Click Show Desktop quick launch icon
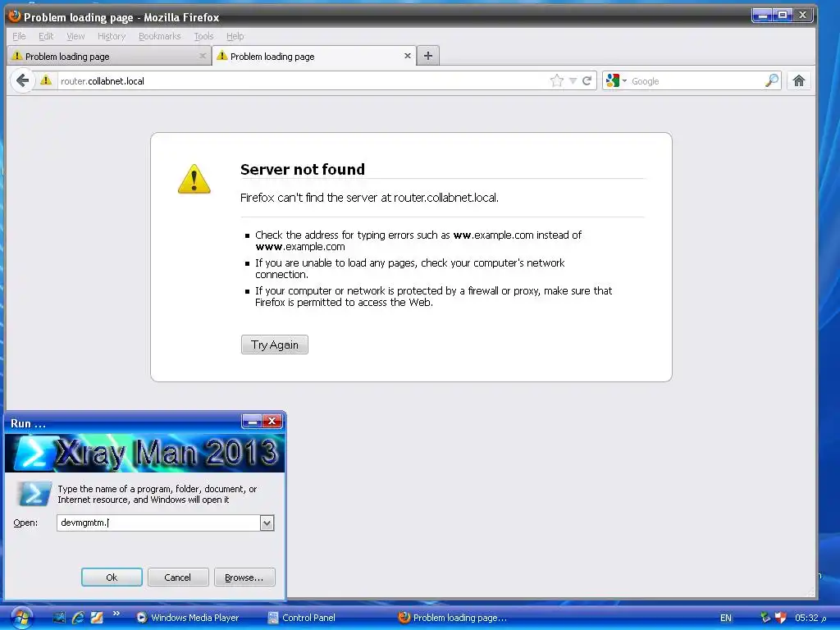 58,617
